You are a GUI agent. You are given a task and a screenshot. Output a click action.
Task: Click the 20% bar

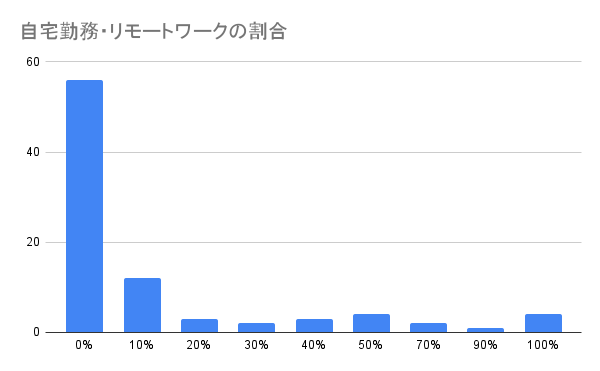click(x=199, y=325)
